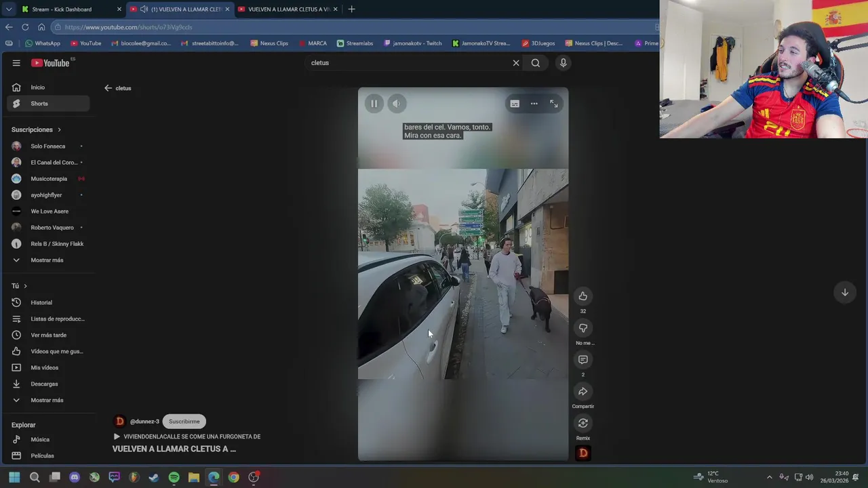Click the browser address bar

[x=353, y=27]
